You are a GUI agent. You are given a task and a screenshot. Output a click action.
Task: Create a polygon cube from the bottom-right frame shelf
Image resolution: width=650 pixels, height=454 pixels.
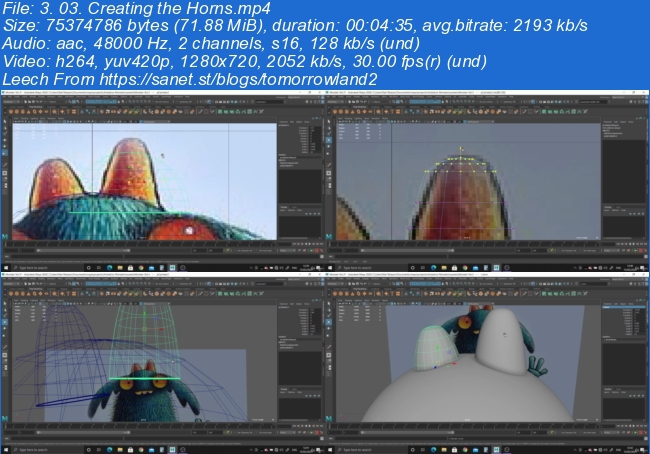[341, 294]
